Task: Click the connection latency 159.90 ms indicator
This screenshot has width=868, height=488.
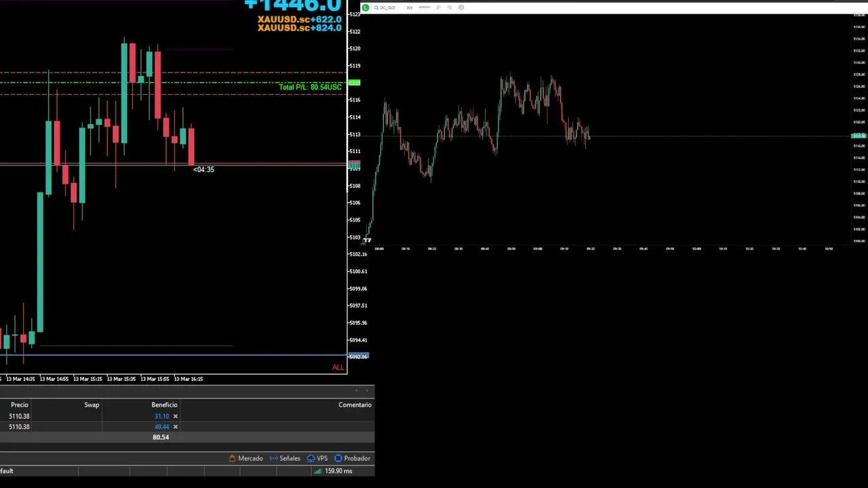Action: (333, 471)
